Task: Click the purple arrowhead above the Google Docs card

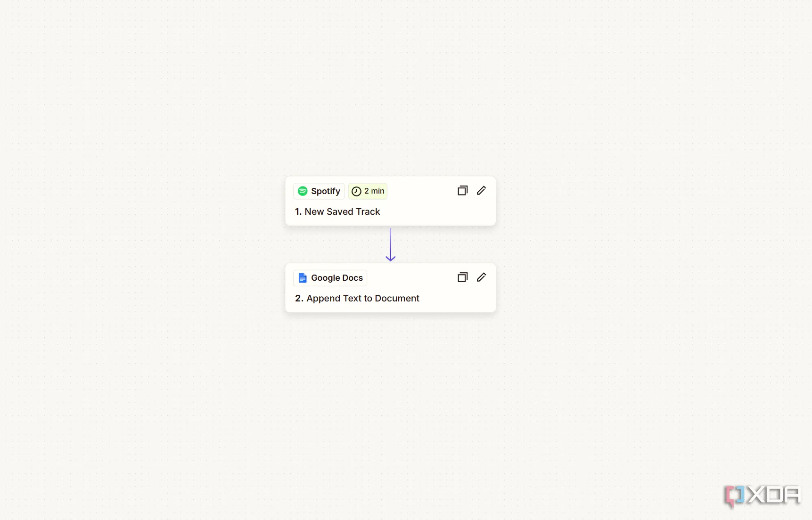Action: [x=390, y=258]
